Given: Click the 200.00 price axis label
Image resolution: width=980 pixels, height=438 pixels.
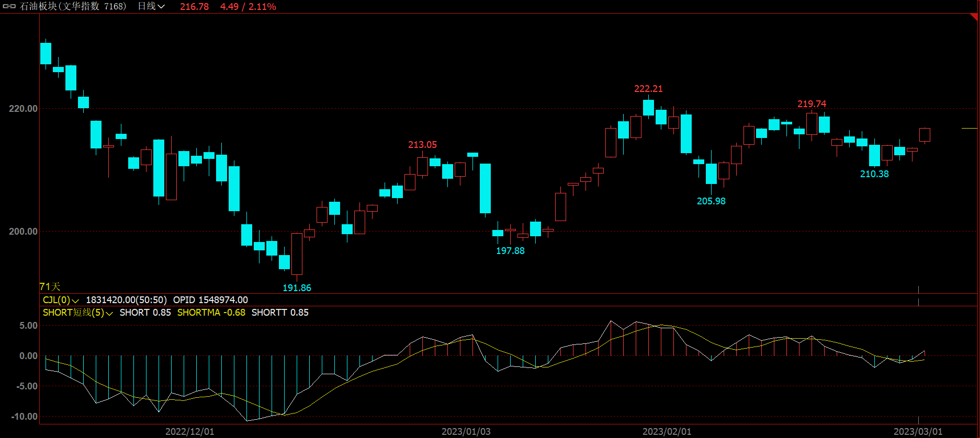Looking at the screenshot, I should [x=23, y=232].
